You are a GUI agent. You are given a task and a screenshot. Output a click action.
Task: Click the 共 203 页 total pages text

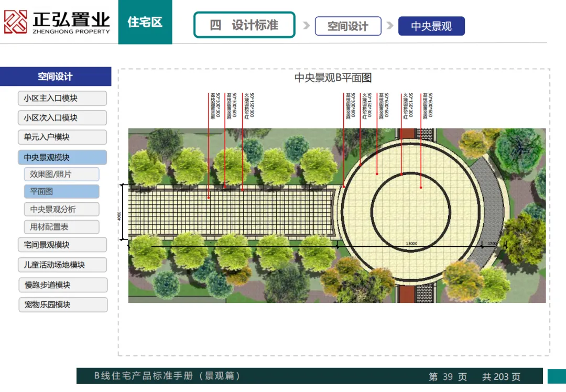(501, 377)
